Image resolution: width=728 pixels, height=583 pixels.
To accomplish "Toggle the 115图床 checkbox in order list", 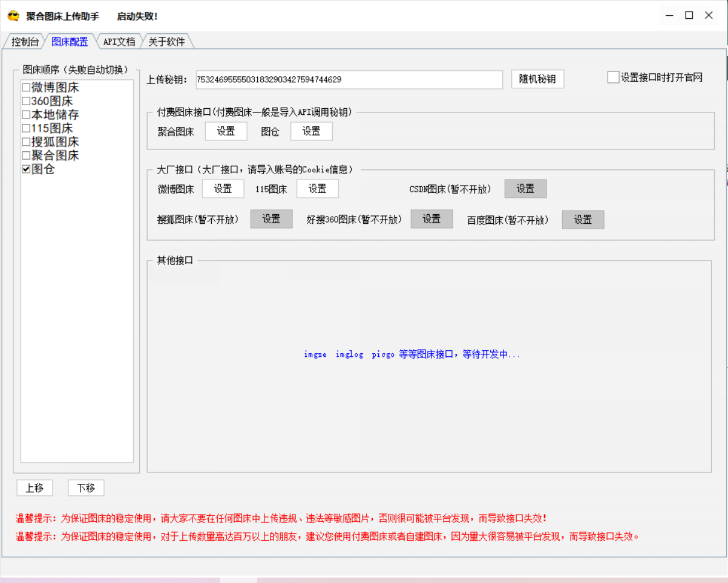I will tap(26, 128).
